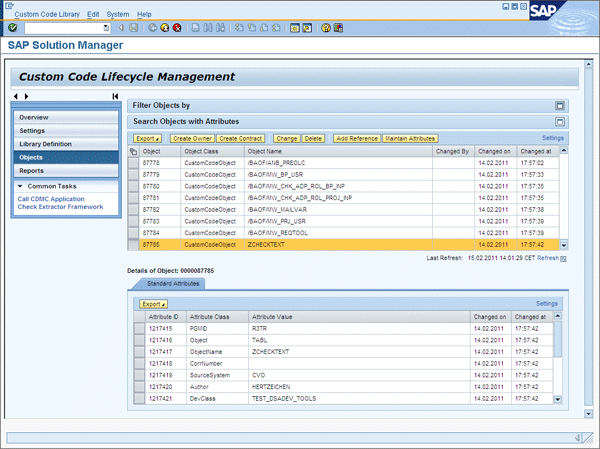Click the Generate Shortcut icon
Image resolution: width=600 pixels, height=449 pixels.
coord(307,28)
